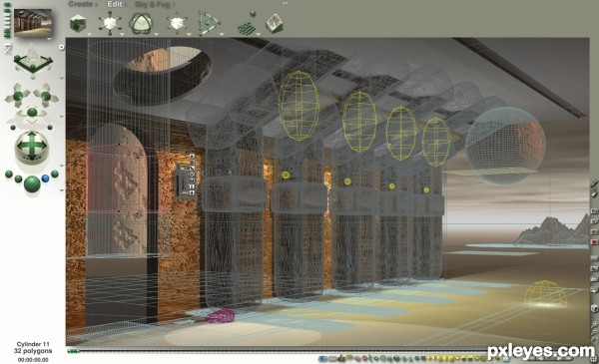Viewport: 599px width, 364px height.
Task: Click the Materials editor cube icon
Action: (78, 23)
